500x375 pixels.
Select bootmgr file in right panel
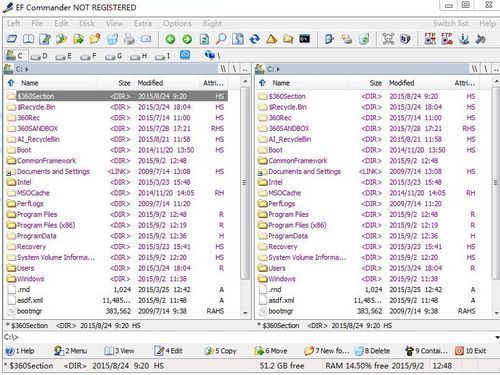click(x=368, y=311)
